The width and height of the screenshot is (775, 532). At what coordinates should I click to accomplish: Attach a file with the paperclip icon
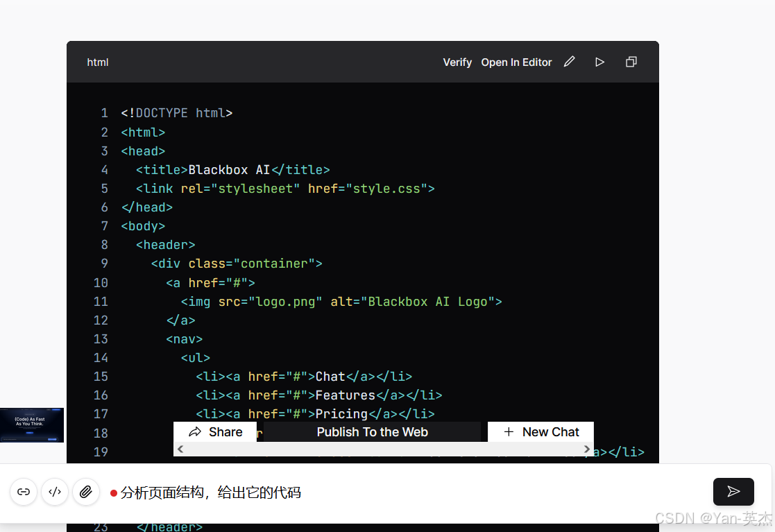point(85,492)
